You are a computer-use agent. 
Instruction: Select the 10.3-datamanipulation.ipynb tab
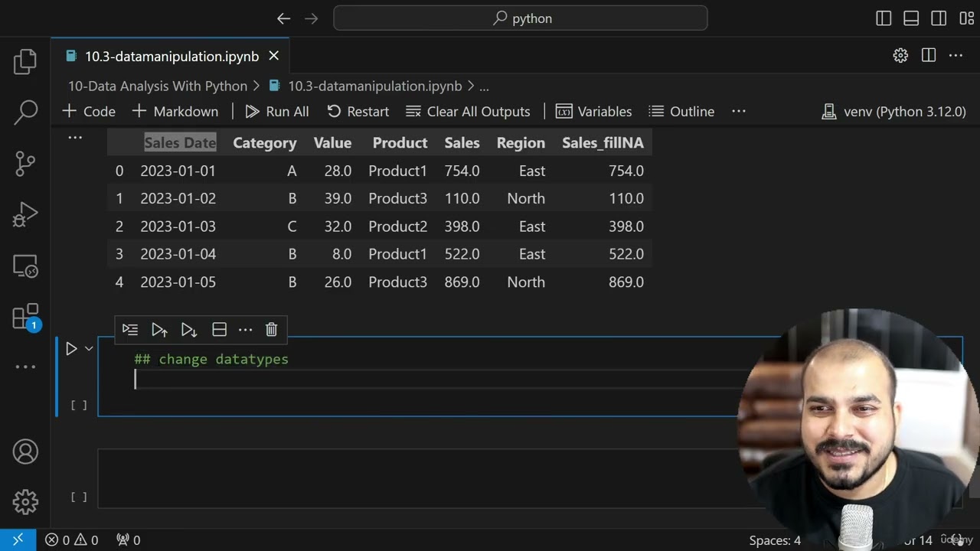coord(171,56)
